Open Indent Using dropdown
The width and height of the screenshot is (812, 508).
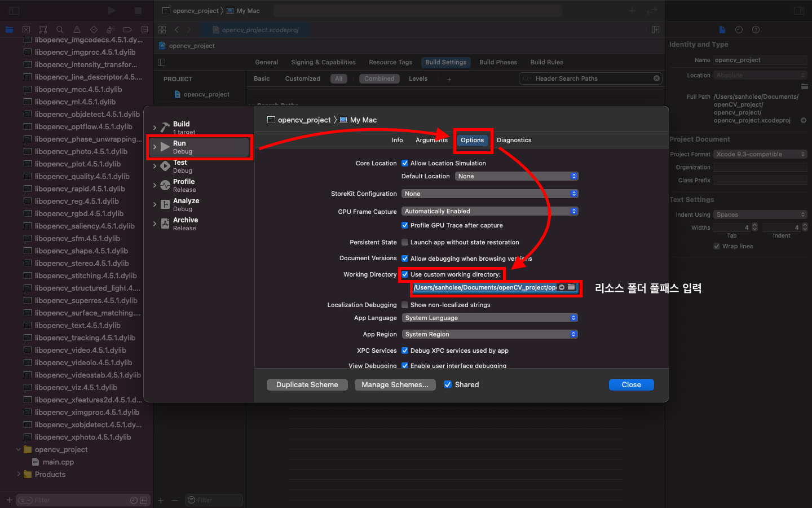coord(760,214)
